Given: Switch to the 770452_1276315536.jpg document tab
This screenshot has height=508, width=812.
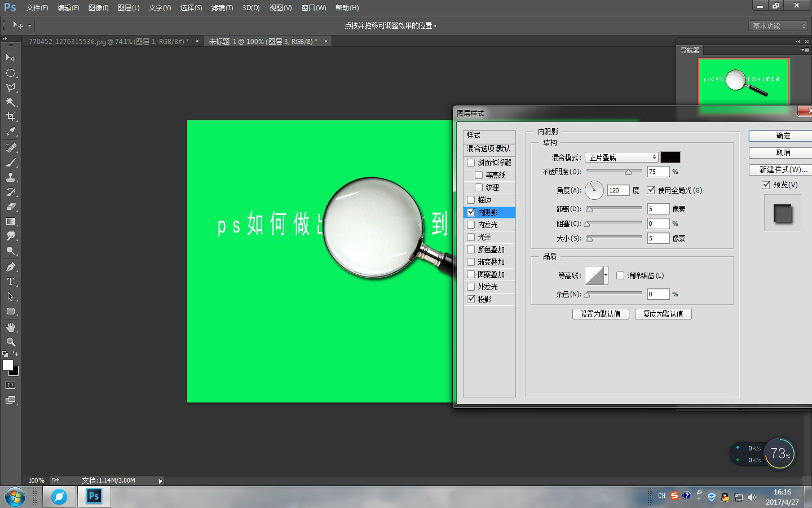Looking at the screenshot, I should click(109, 41).
